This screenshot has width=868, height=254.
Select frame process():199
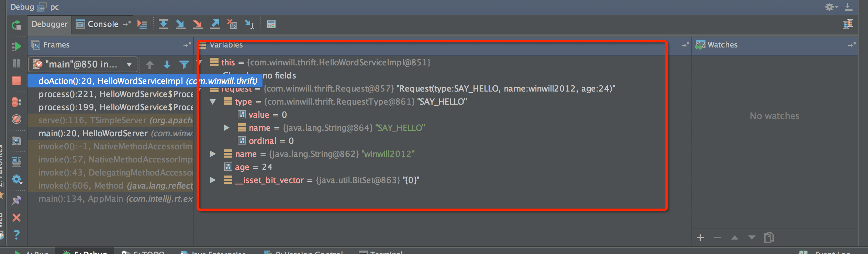[x=111, y=107]
